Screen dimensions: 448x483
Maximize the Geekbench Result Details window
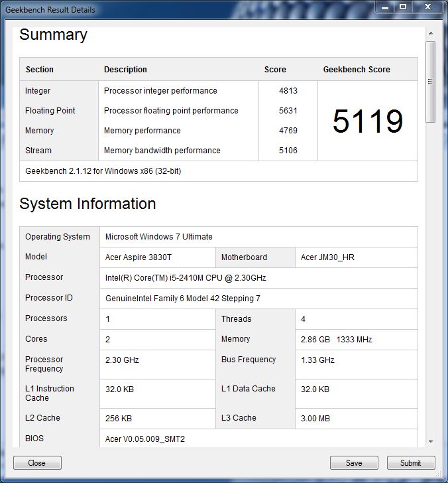tap(403, 7)
